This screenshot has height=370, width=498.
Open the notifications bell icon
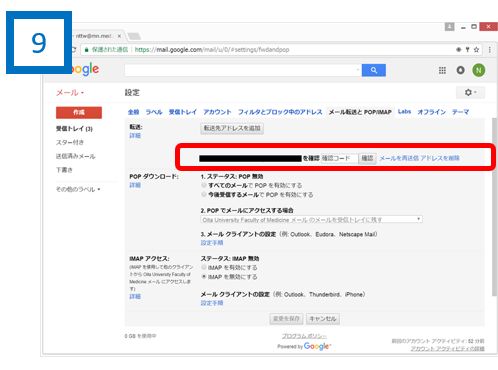460,70
